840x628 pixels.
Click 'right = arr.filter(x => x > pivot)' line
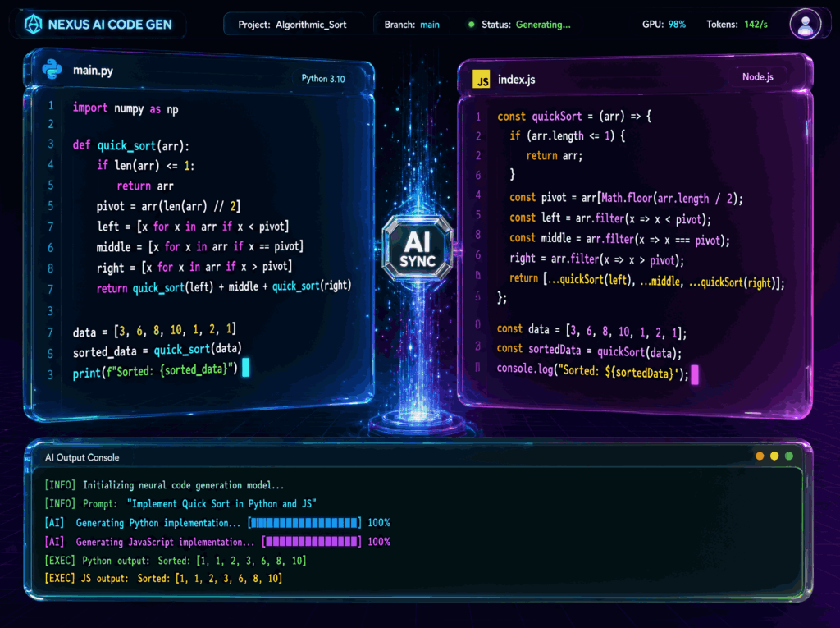[x=597, y=259]
